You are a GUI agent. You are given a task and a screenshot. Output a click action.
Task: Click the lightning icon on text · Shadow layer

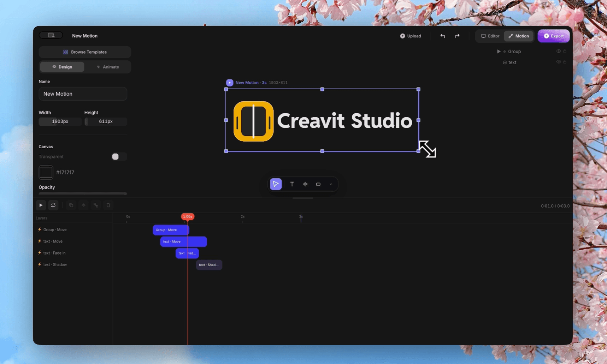coord(40,264)
